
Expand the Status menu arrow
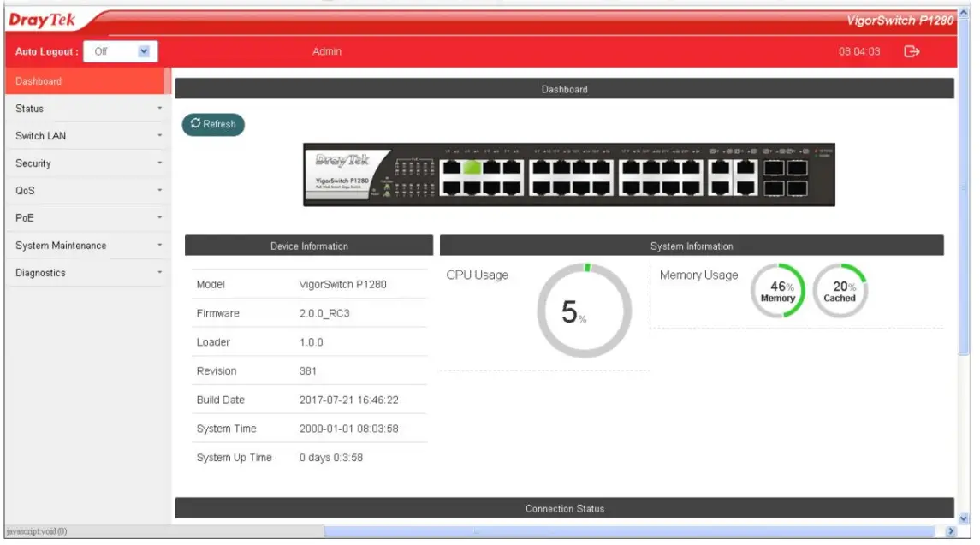[159, 108]
